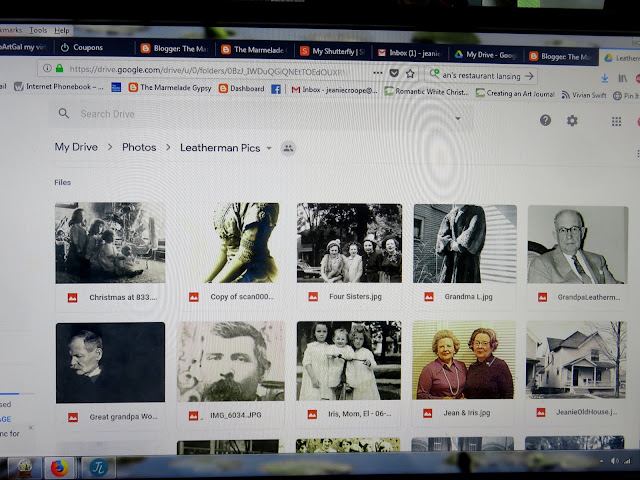Open the JL app in taskbar
The height and width of the screenshot is (480, 640).
click(98, 468)
